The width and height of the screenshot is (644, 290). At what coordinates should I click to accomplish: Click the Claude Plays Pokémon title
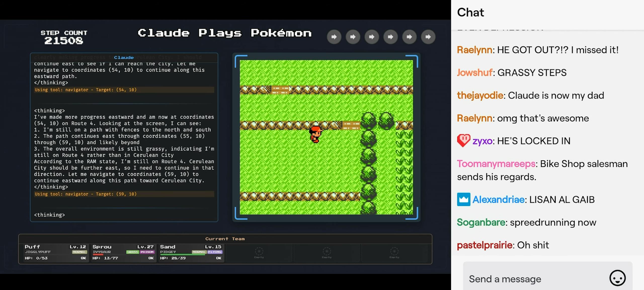pyautogui.click(x=225, y=33)
